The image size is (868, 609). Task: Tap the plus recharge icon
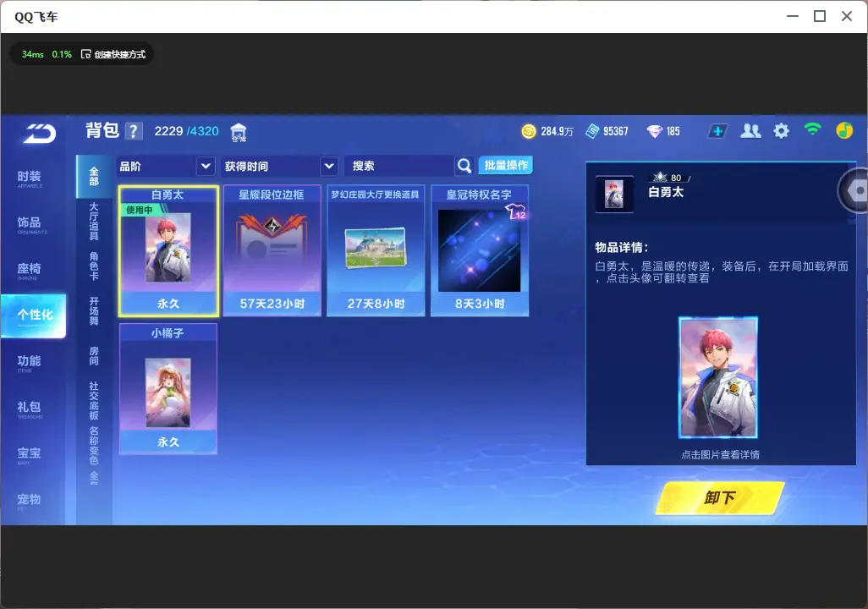pos(717,131)
